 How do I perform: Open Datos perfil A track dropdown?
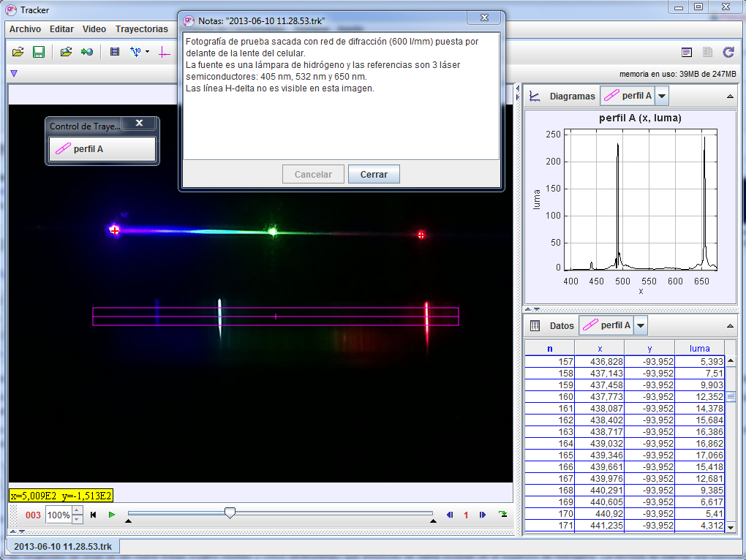click(641, 325)
